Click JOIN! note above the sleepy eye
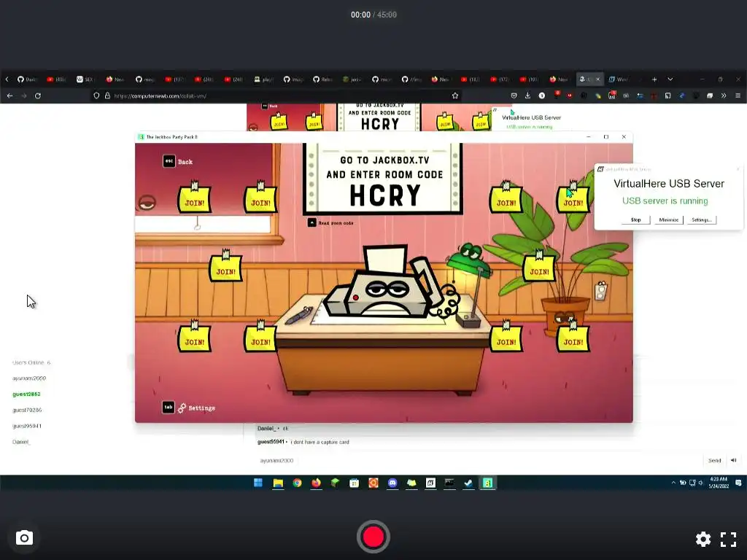 click(x=194, y=198)
